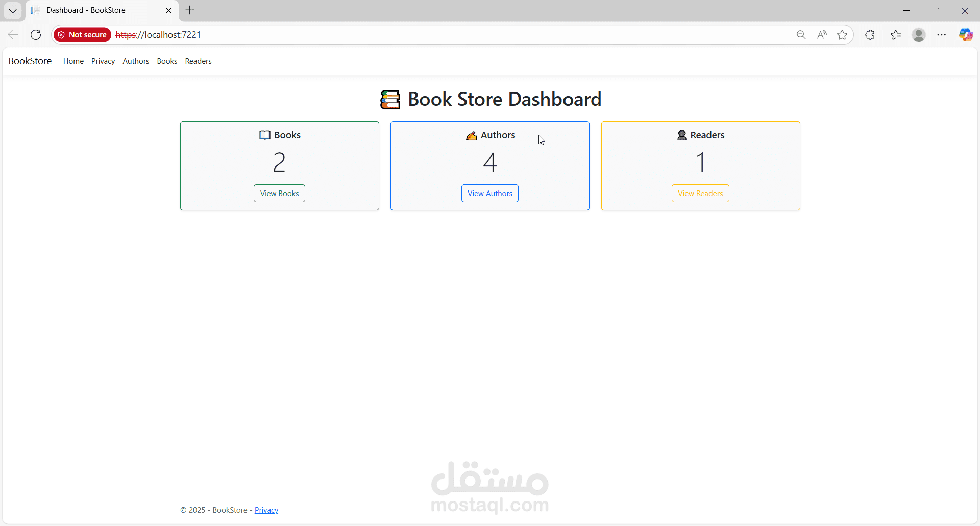Viewport: 980px width, 526px height.
Task: Click the BookStore brand link
Action: point(30,61)
